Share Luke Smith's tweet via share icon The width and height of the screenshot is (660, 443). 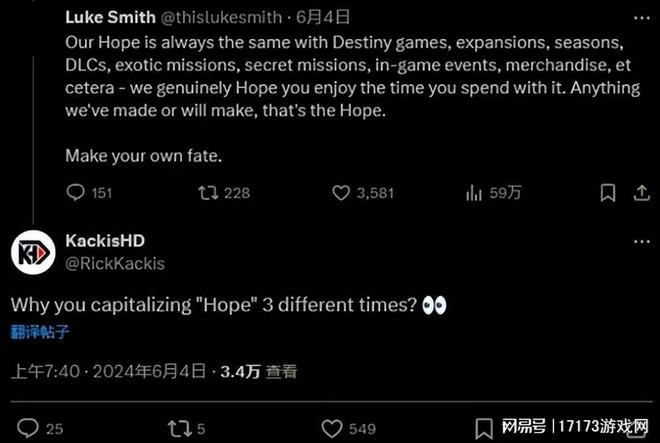tap(639, 193)
